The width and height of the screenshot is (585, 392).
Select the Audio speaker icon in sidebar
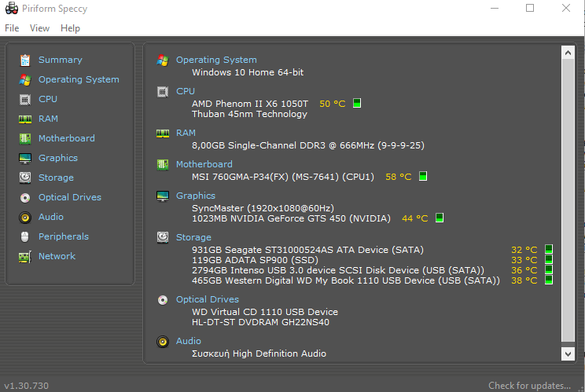[x=25, y=218]
